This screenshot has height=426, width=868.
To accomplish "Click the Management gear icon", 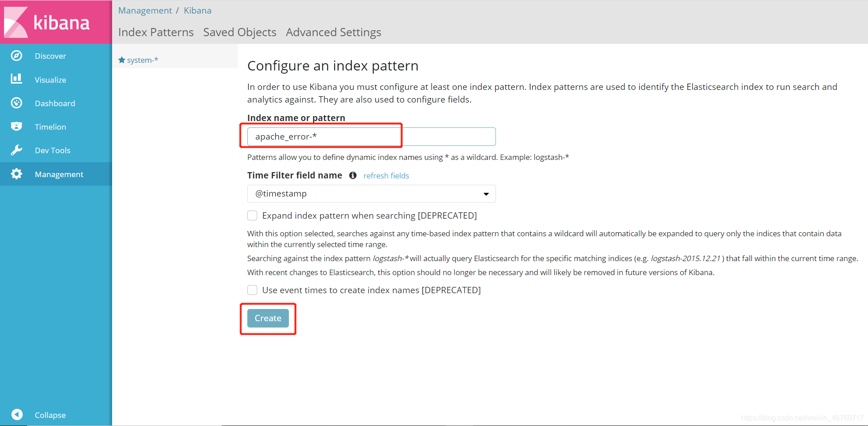I will (16, 174).
